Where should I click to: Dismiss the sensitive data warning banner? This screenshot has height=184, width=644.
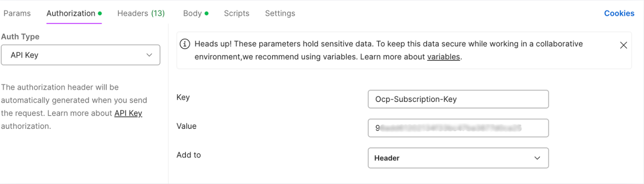[x=623, y=45]
